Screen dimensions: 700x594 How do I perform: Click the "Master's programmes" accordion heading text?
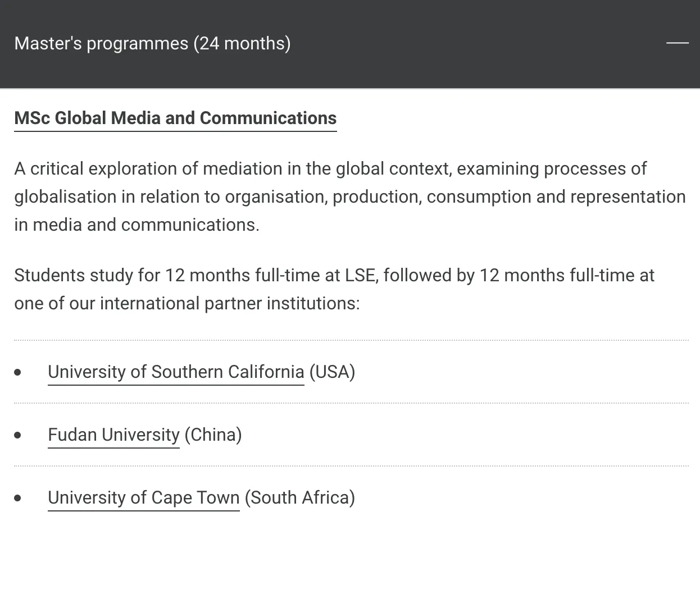pyautogui.click(x=101, y=43)
